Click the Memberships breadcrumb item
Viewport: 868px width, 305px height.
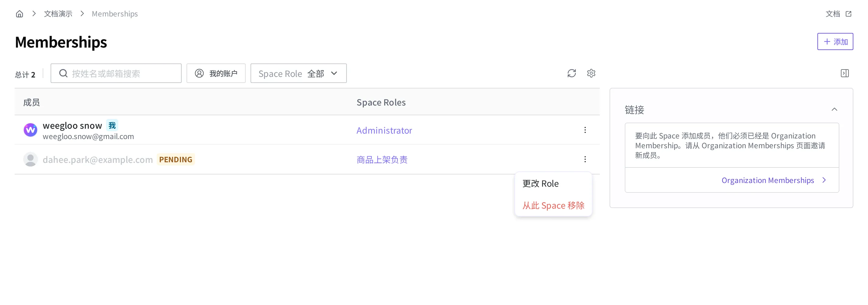(115, 14)
